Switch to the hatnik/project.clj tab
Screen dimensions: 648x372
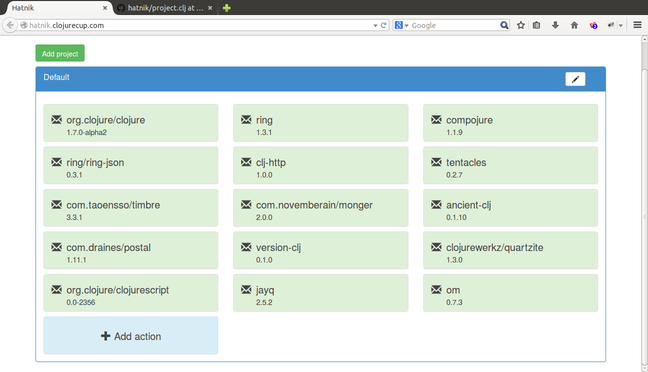pyautogui.click(x=165, y=8)
